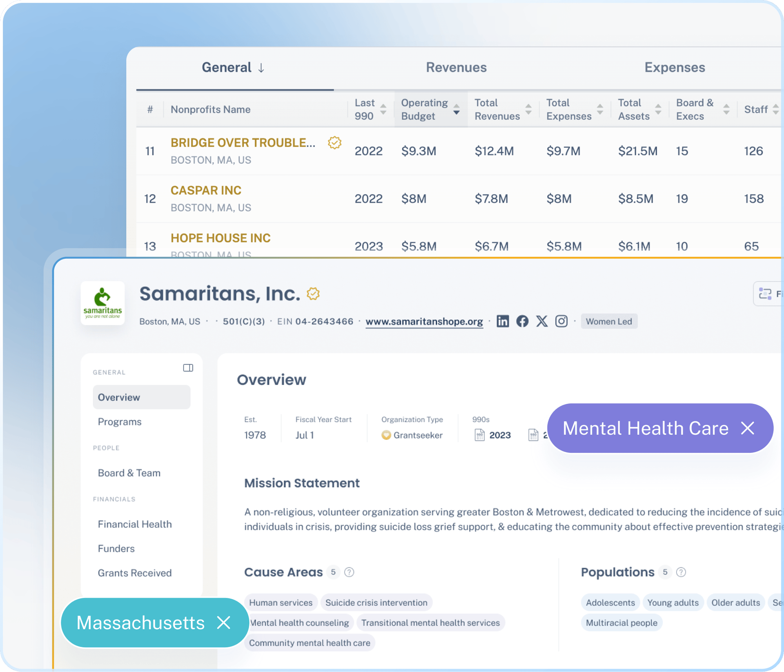
Task: Sort by Operating Budget column
Action: (x=456, y=109)
